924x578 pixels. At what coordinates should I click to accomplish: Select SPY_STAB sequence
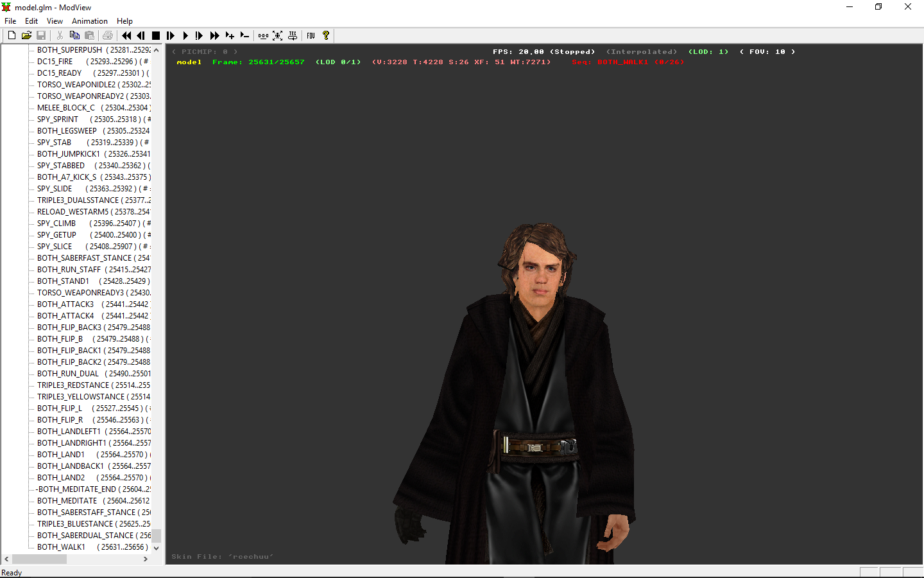pyautogui.click(x=94, y=143)
